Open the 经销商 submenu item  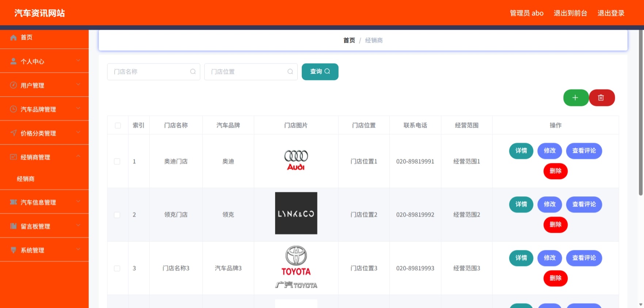click(26, 179)
